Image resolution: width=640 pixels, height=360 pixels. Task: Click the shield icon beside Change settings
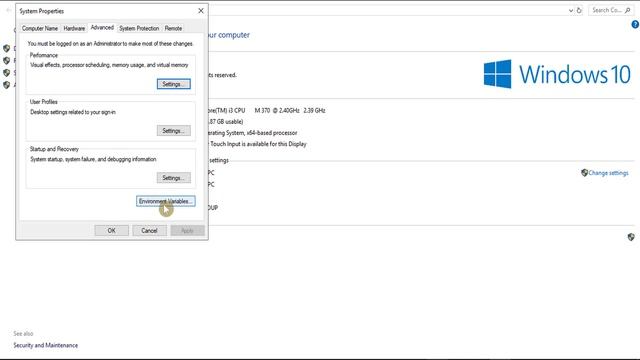584,173
